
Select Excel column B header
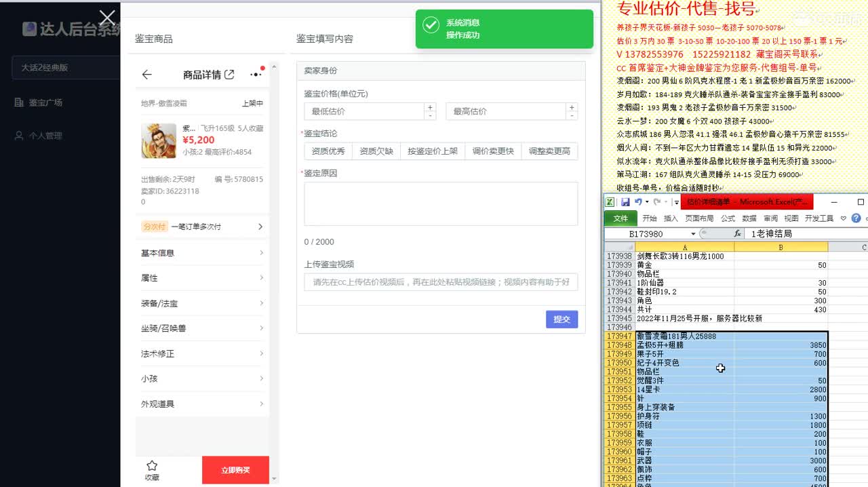click(x=781, y=248)
